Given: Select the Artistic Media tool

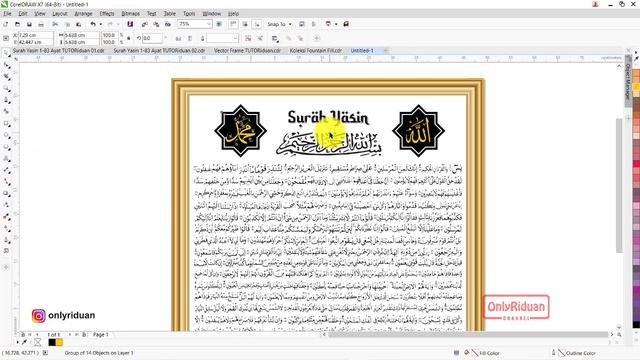Looking at the screenshot, I should pyautogui.click(x=6, y=111).
